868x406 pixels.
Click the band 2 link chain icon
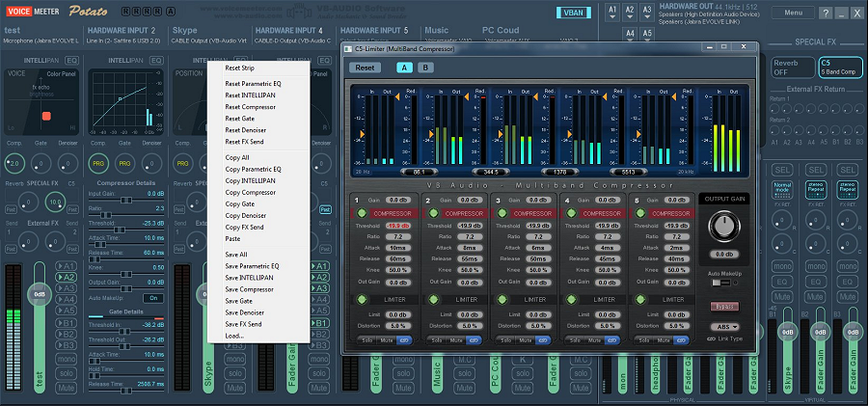474,340
